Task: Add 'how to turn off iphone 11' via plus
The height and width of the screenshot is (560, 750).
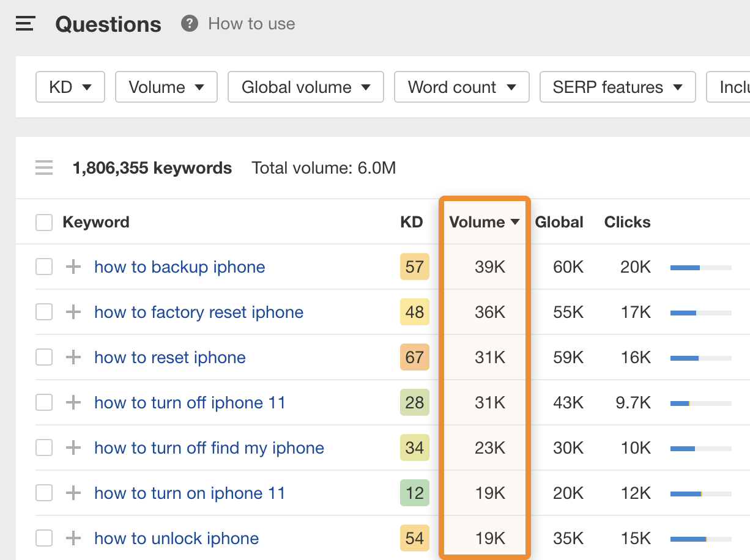Action: pyautogui.click(x=73, y=403)
